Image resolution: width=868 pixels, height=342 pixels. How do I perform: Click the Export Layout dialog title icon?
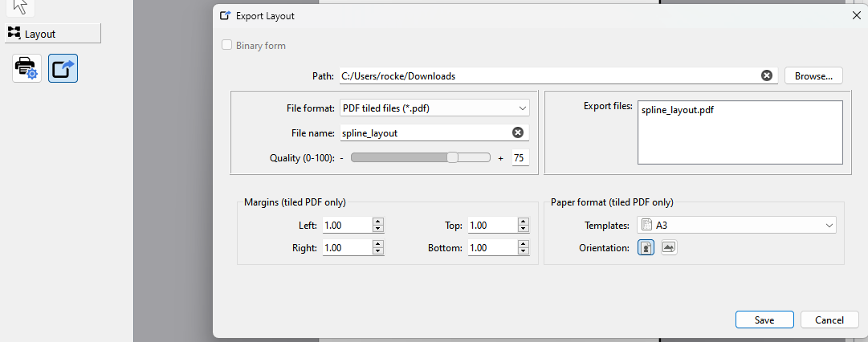225,15
